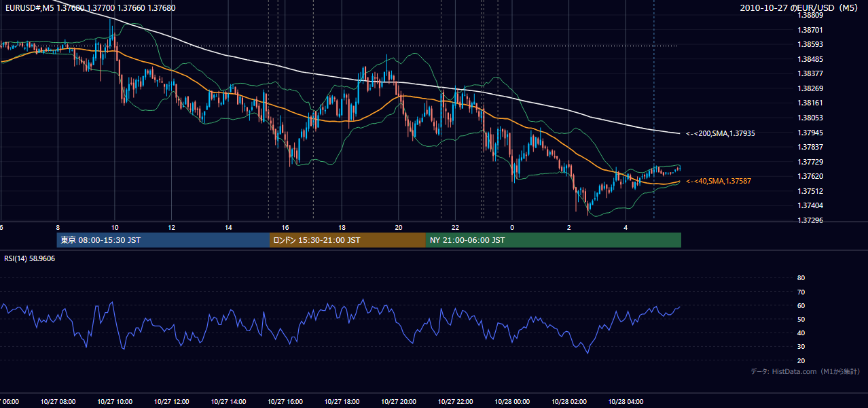
Task: Select the 200,SMA,1.37935 line label
Action: click(721, 133)
